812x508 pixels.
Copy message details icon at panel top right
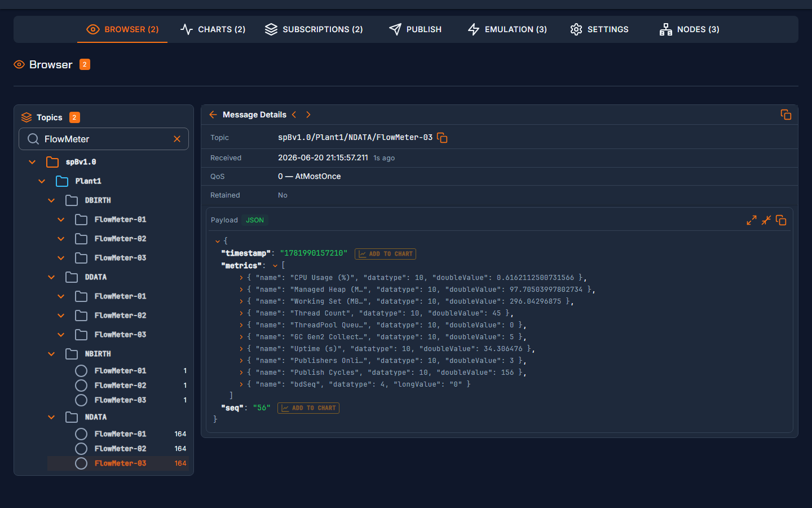point(786,115)
